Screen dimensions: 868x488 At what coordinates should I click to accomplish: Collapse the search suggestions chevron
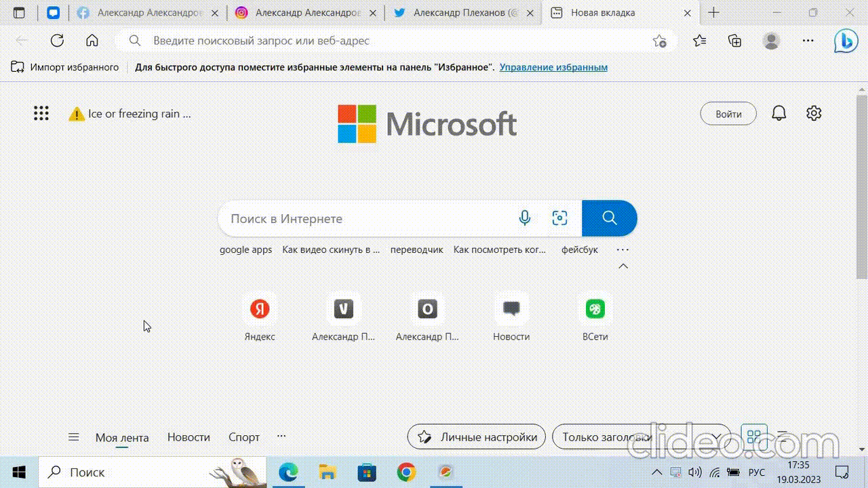[623, 266]
